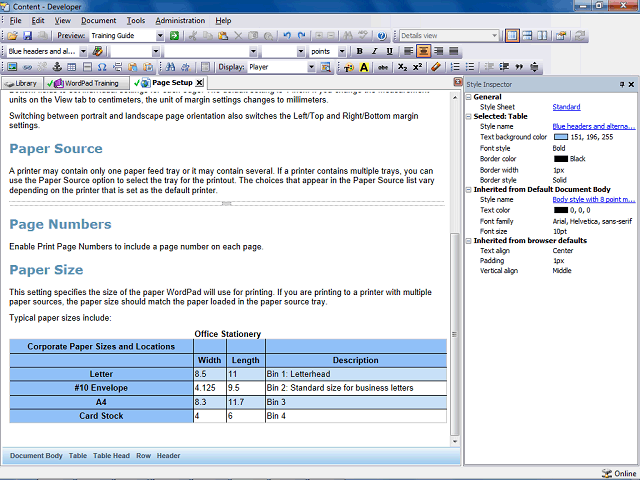The height and width of the screenshot is (480, 640).
Task: Click the document vertical scrollbar thumb
Action: point(454,334)
